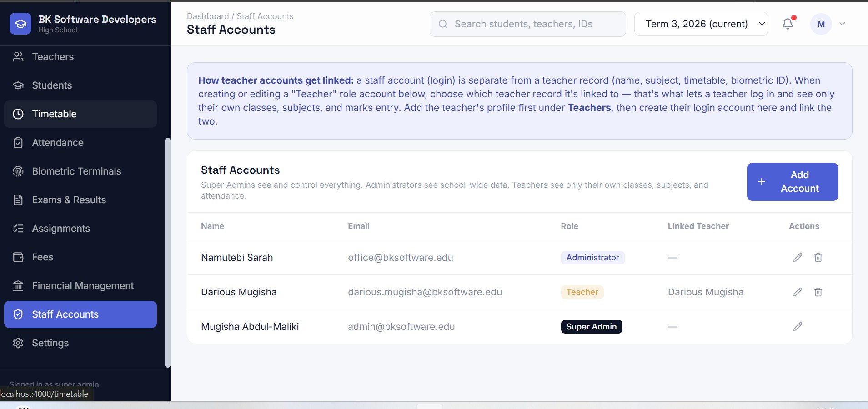This screenshot has height=409, width=868.
Task: Click email office@bksoftware.edu
Action: click(x=400, y=258)
